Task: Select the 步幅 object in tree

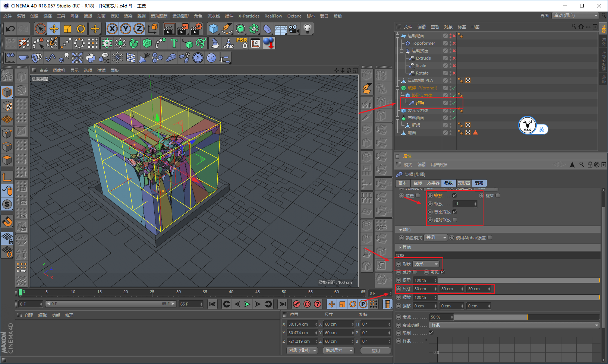Action: (420, 103)
